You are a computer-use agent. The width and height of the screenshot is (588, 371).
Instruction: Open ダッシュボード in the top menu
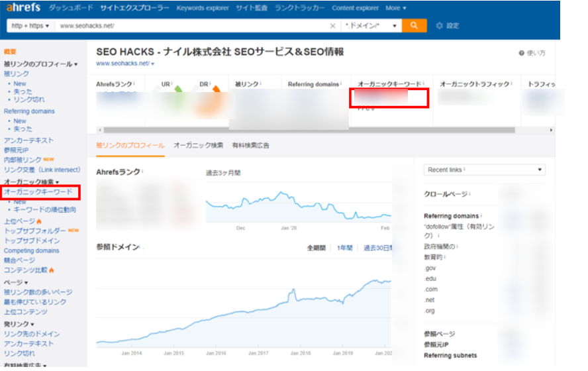coord(70,8)
